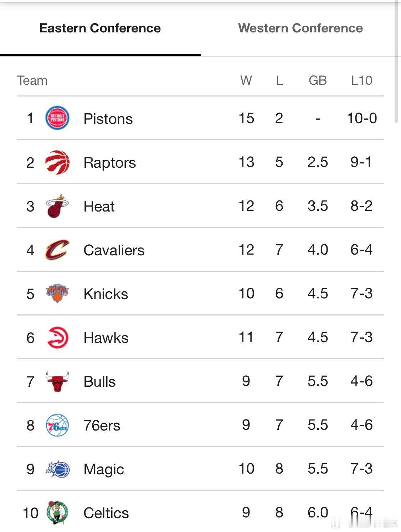Click the New York Knicks logo
The image size is (401, 532).
57,294
